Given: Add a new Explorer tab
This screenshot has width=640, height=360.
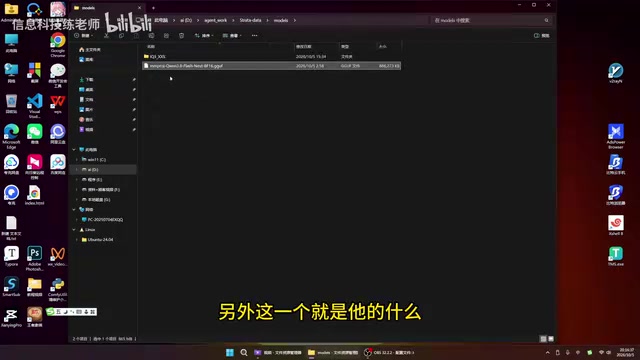Looking at the screenshot, I should (x=153, y=8).
